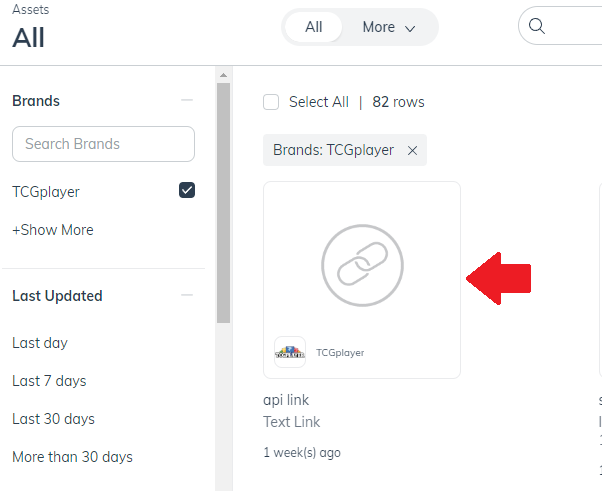Tick the Select All checkbox
Image resolution: width=602 pixels, height=491 pixels.
click(271, 102)
